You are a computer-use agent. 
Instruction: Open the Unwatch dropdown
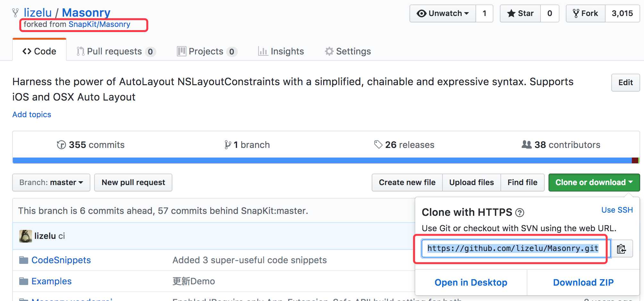443,13
